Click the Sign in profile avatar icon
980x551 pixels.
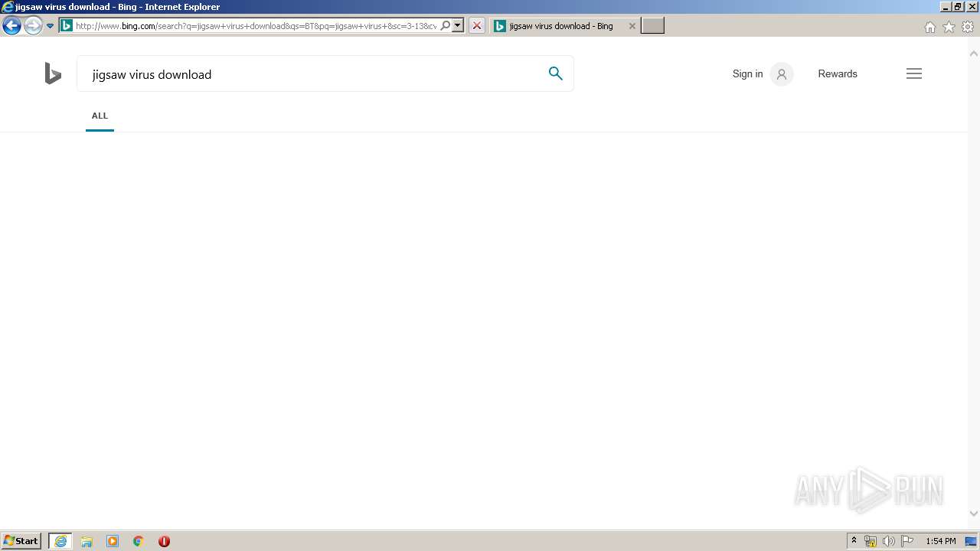(x=782, y=74)
